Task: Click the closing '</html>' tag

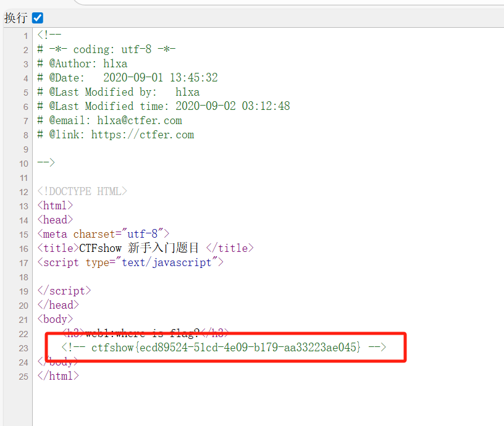Action: [x=58, y=376]
